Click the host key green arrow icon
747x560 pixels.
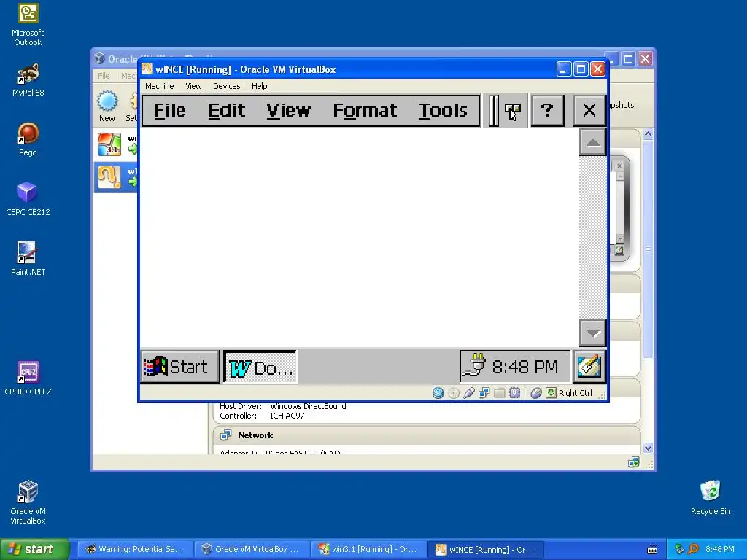pyautogui.click(x=551, y=393)
